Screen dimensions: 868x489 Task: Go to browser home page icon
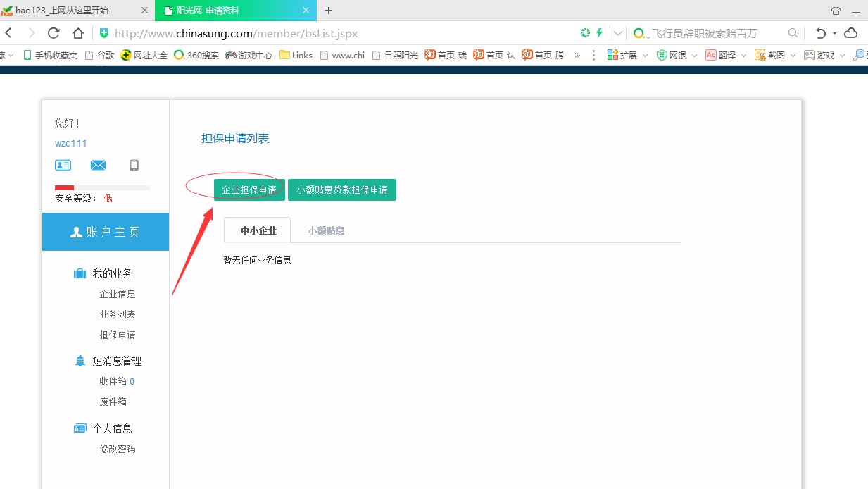pos(78,33)
